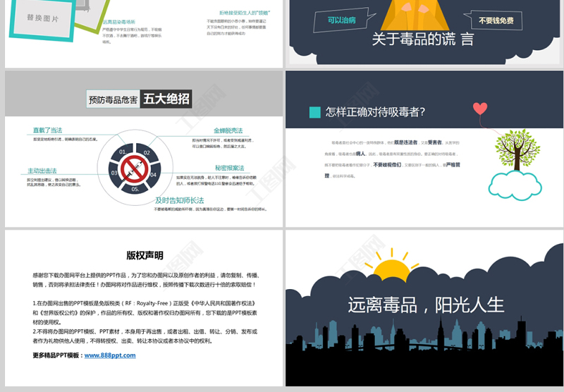Image resolution: width=564 pixels, height=392 pixels.
Task: Select the 五大绝招 dark title tab
Action: click(166, 99)
